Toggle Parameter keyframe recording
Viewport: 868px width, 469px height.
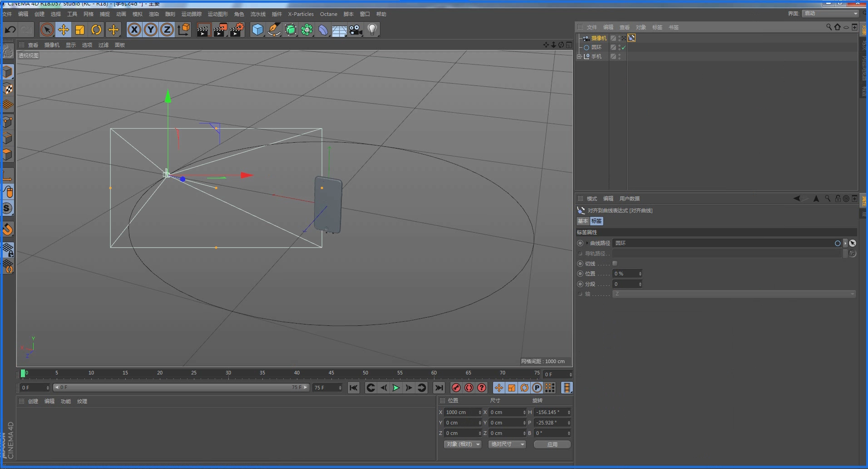pos(537,388)
